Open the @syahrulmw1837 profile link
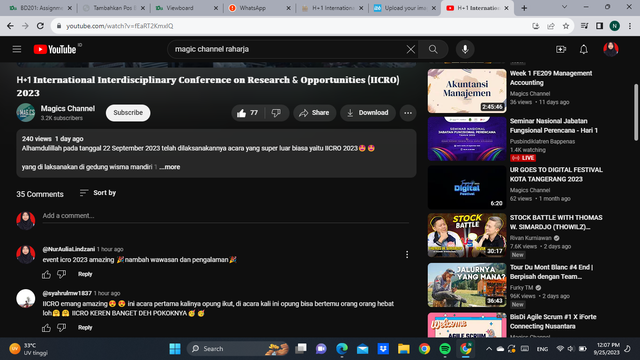Viewport: 640px width, 360px height. [x=67, y=293]
